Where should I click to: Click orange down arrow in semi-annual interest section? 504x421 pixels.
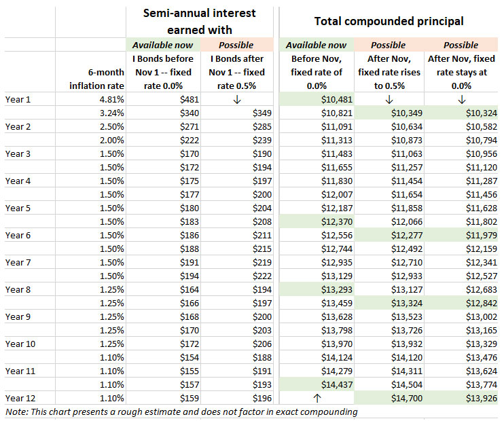(x=238, y=99)
